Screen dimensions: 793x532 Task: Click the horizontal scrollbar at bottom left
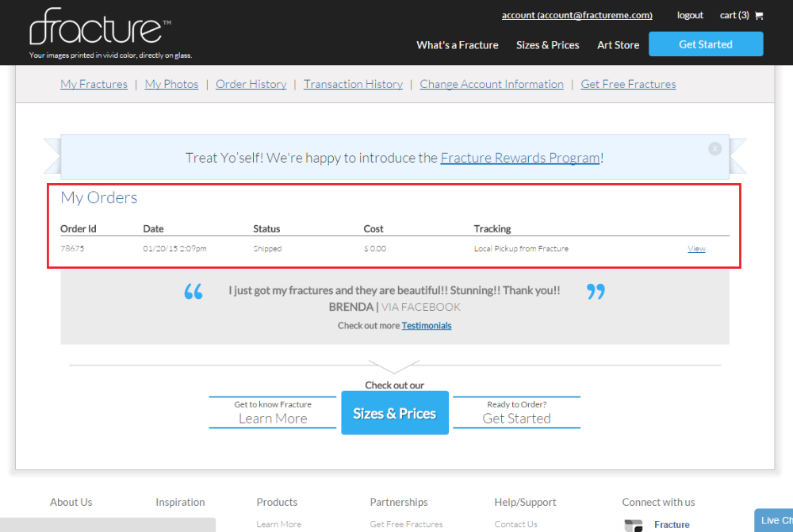[108, 524]
